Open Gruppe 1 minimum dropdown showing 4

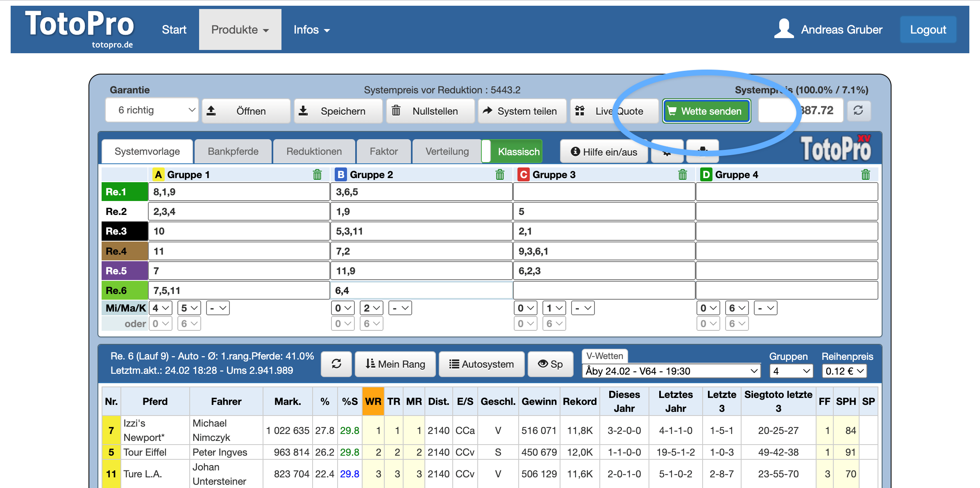(161, 308)
